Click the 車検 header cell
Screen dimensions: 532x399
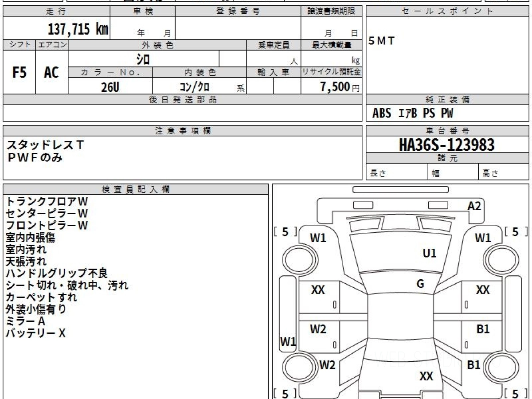coord(143,12)
